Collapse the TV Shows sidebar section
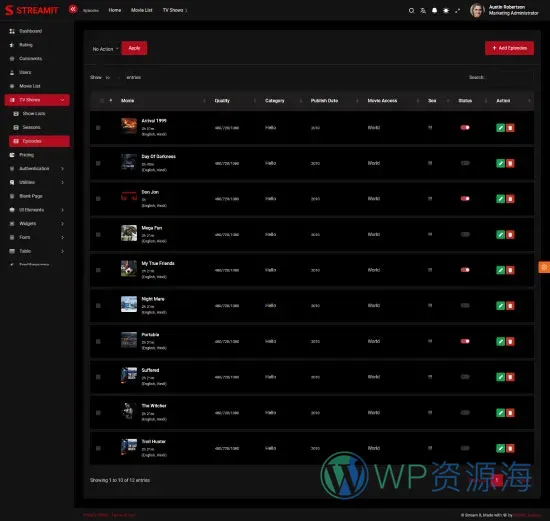Viewport: 550px width, 521px height. 37,100
